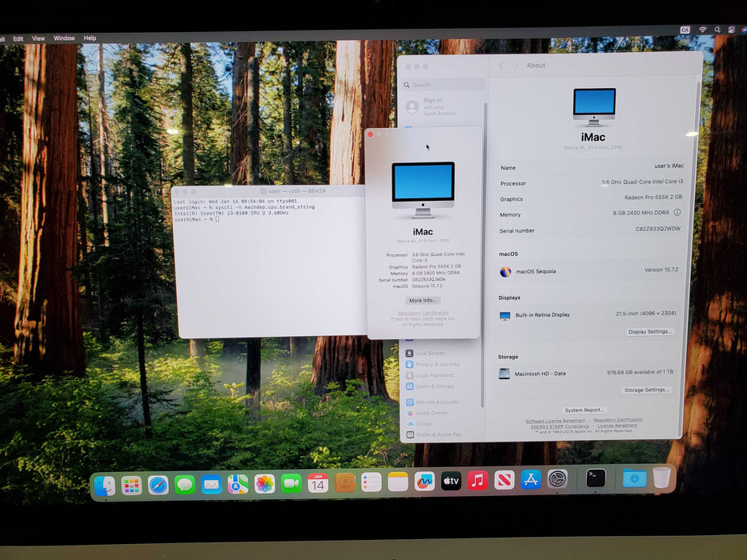Launch Safari from the Dock
This screenshot has height=560, width=747.
pos(159,486)
